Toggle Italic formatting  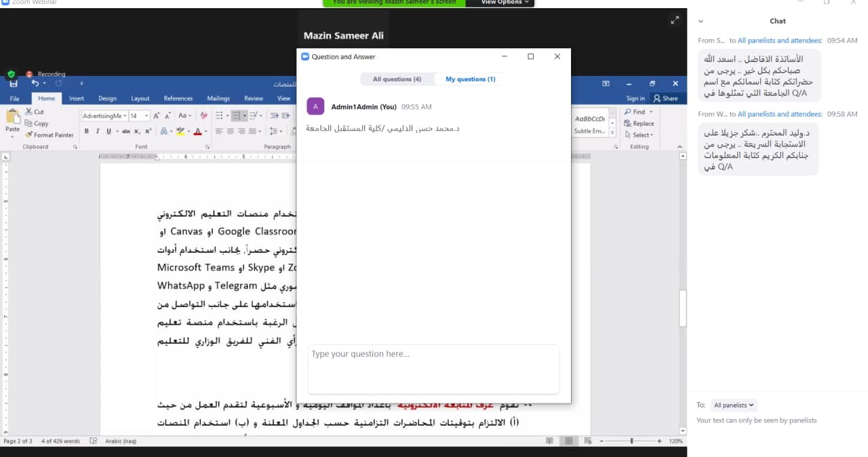pos(97,132)
